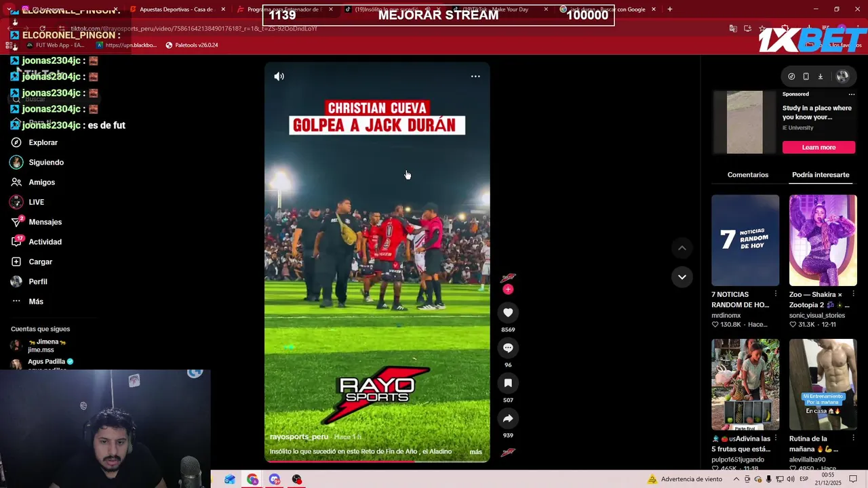Open the '7 Noticias Random de Hoy' thumbnail

click(745, 241)
